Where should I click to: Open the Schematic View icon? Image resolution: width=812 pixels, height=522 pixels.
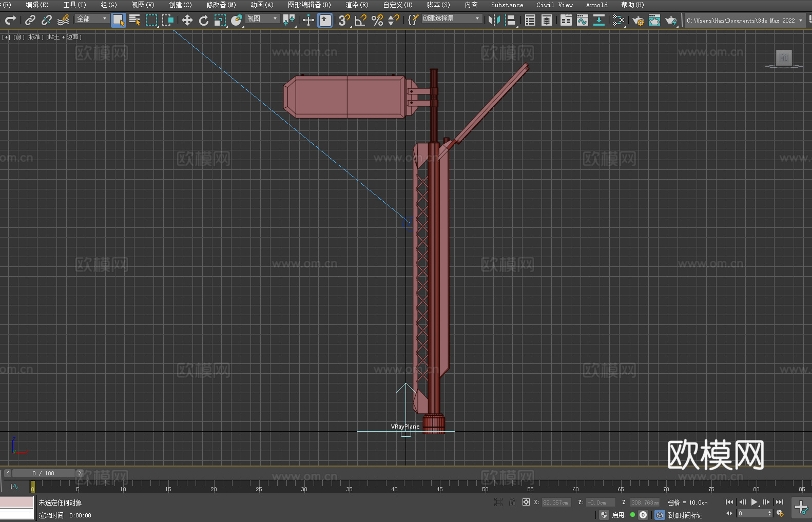[618, 21]
